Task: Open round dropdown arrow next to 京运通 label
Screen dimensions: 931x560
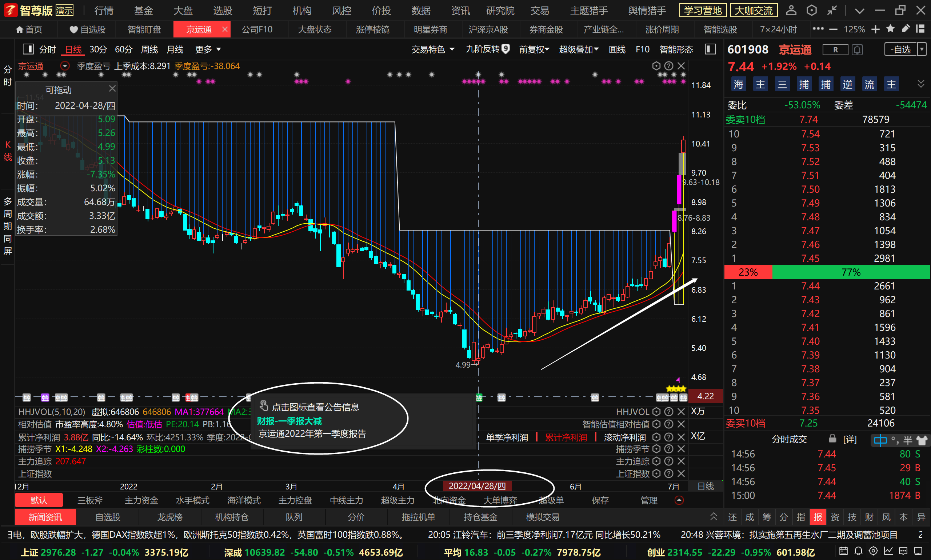Action: (65, 66)
